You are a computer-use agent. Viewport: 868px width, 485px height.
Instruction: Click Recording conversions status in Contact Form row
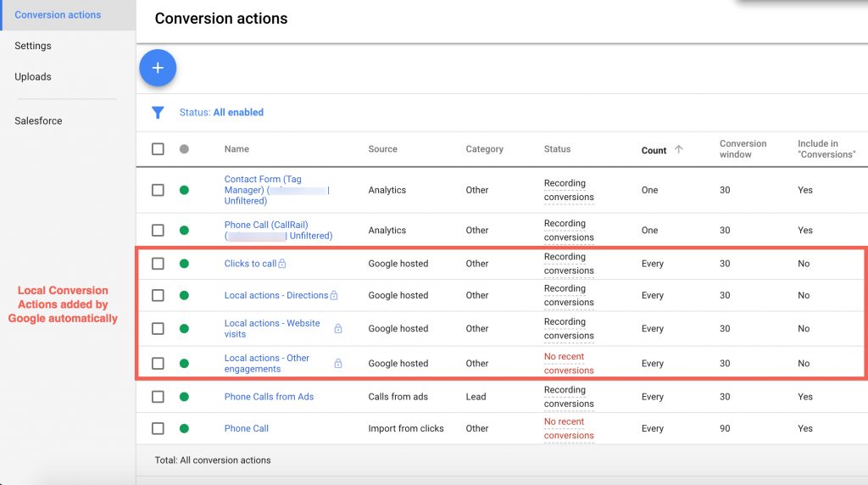tap(569, 190)
